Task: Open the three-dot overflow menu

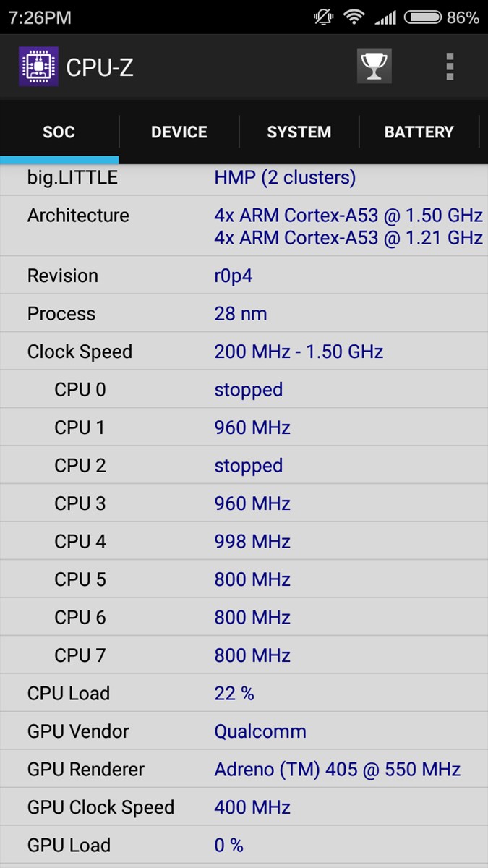Action: tap(450, 67)
